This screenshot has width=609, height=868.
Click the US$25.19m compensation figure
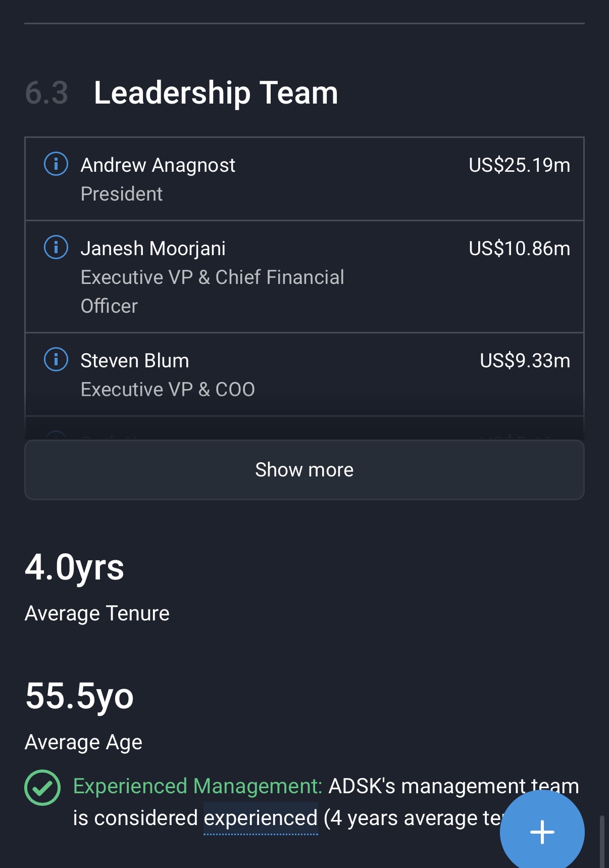pos(519,165)
